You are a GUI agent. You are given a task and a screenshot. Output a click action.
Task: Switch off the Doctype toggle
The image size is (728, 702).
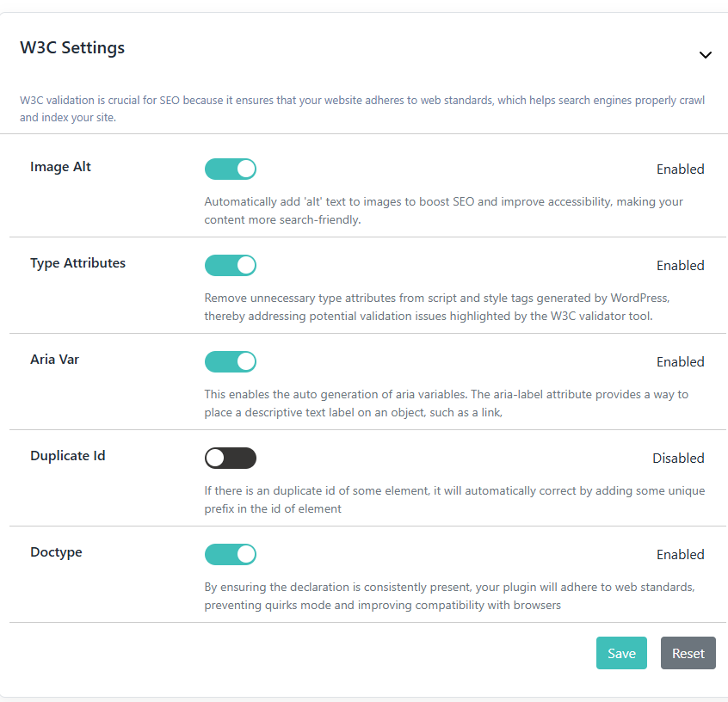(231, 554)
